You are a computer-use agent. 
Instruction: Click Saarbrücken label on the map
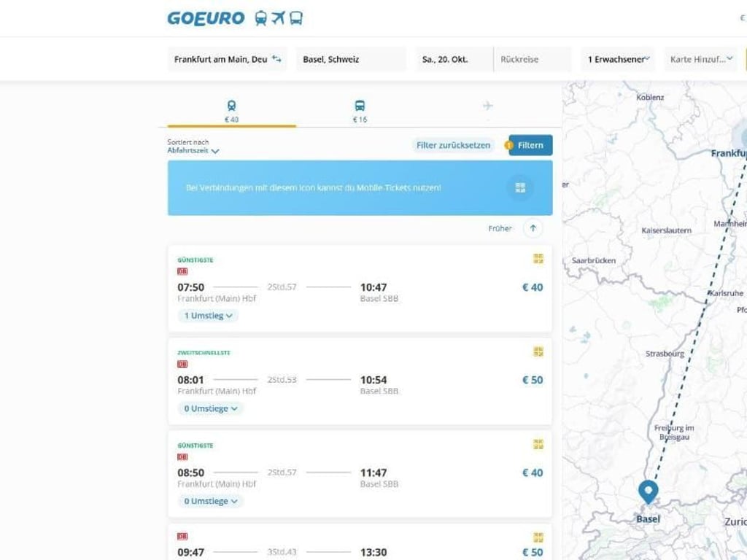[594, 260]
